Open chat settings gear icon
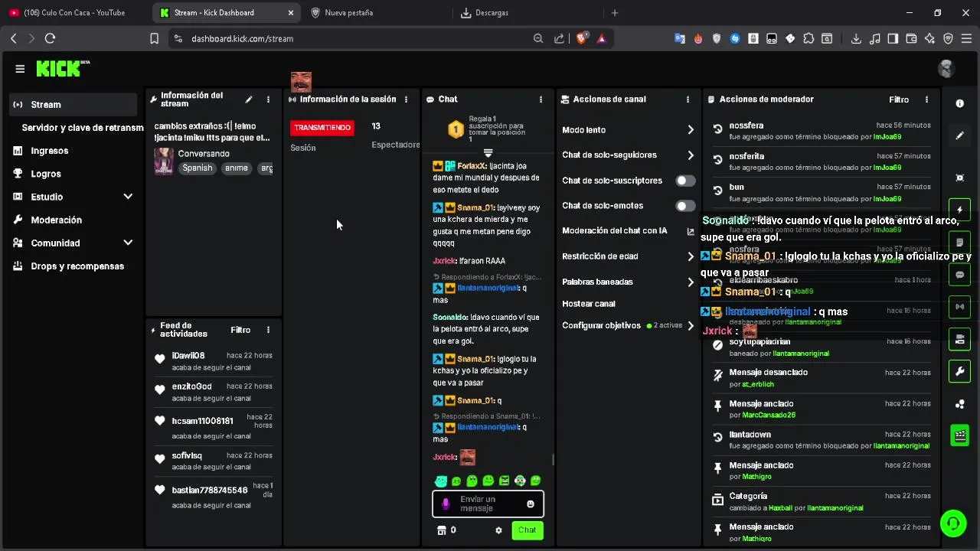 498,530
